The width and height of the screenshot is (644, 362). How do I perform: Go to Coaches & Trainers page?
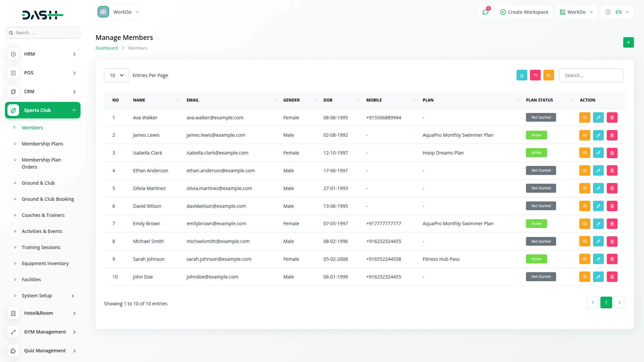tap(43, 215)
